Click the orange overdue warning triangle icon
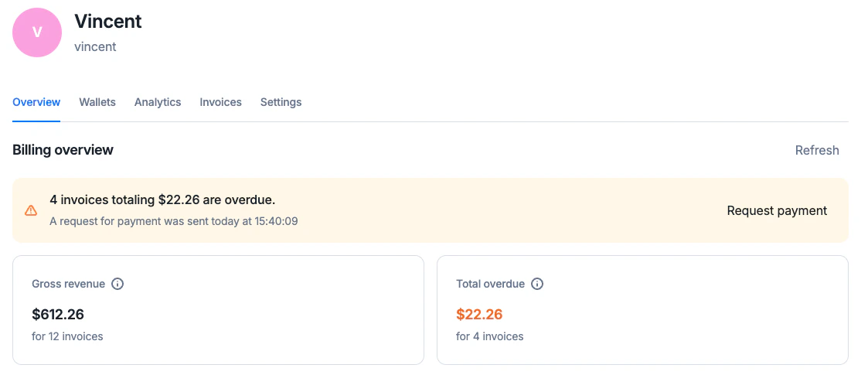Screen dimensions: 868x375 31,210
